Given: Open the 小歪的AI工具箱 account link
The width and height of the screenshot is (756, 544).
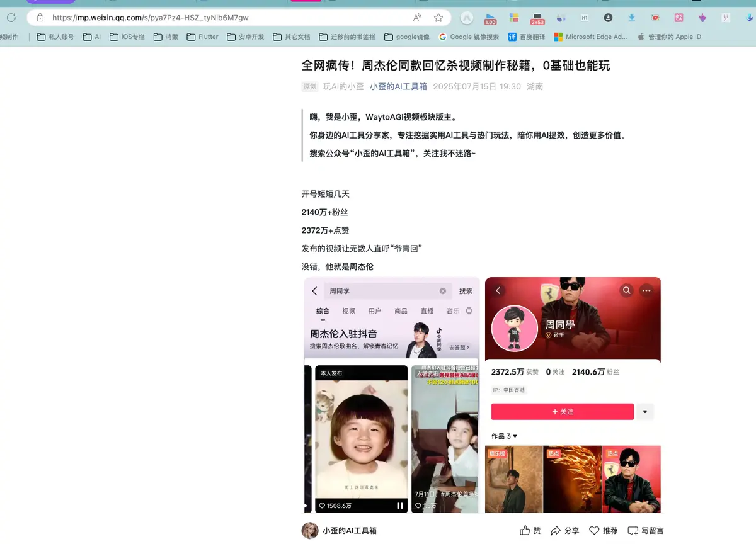Looking at the screenshot, I should coord(398,86).
